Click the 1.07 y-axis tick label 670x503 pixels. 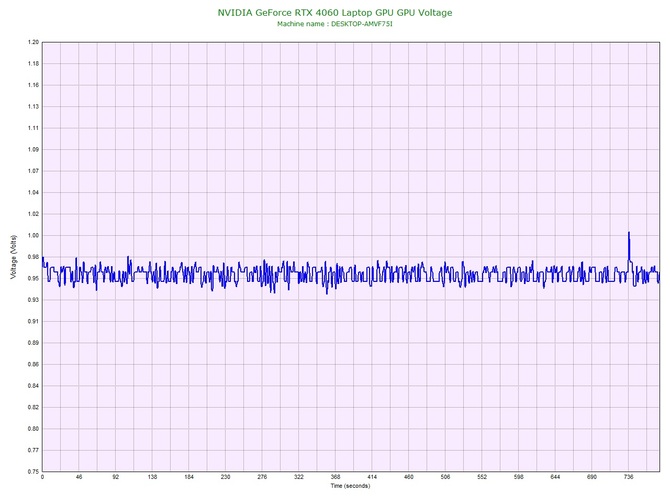(33, 171)
